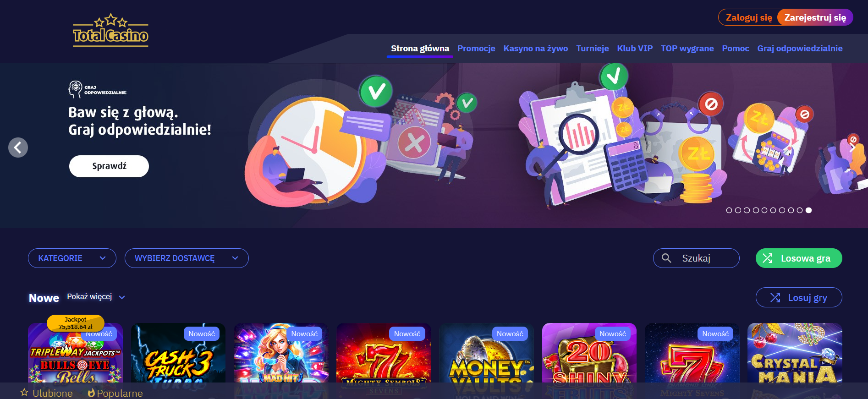The width and height of the screenshot is (868, 399).
Task: Open the Promocje menu item
Action: [x=476, y=49]
